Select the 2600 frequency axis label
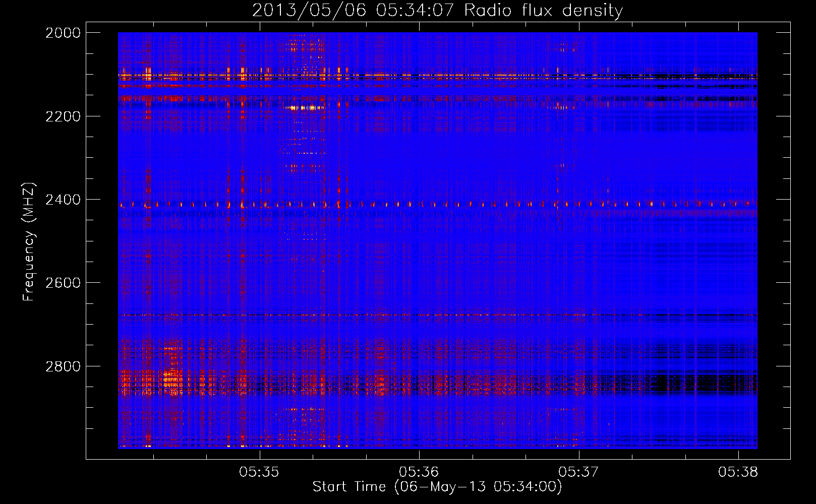This screenshot has width=816, height=504. [63, 283]
